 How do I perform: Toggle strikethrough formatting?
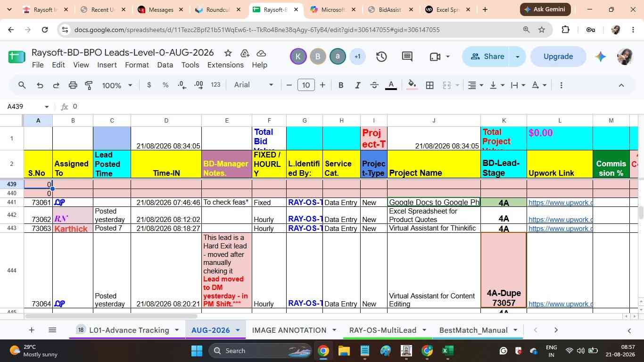374,85
